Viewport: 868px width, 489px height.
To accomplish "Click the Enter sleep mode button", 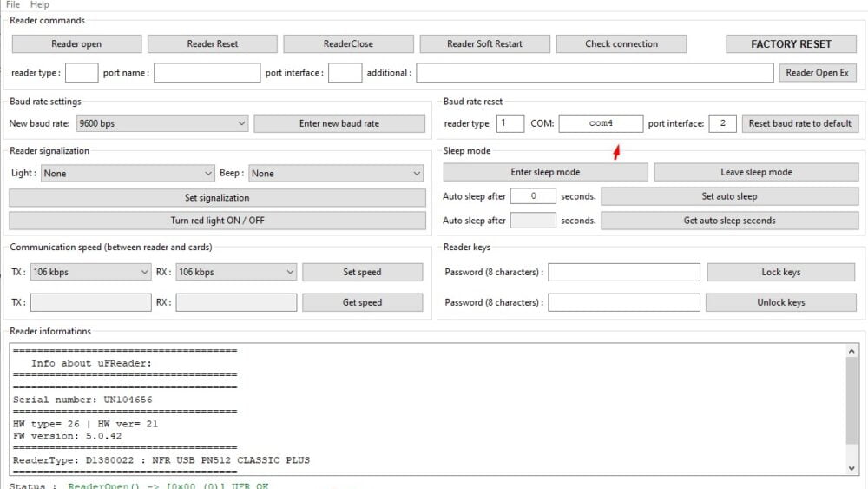I will 545,172.
